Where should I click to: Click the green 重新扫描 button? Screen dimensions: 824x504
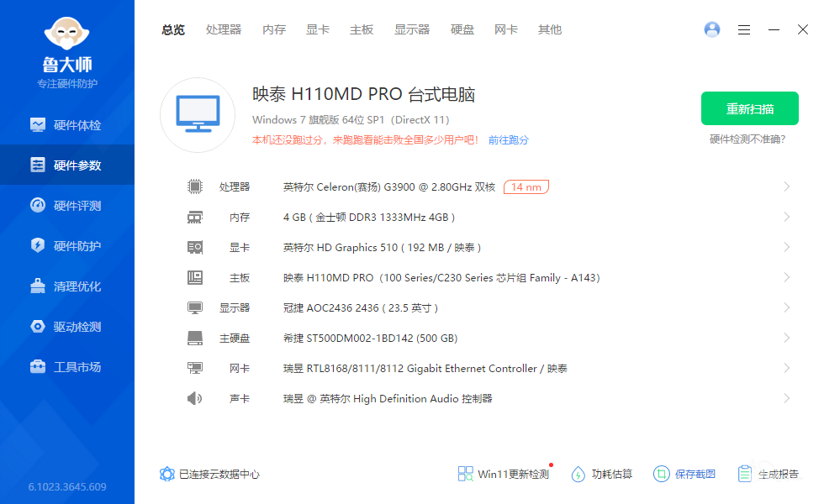coord(750,108)
